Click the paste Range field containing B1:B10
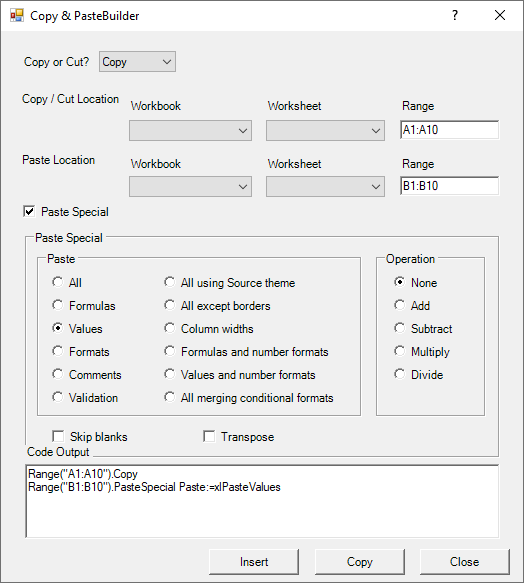Screen dimensions: 524x583 pyautogui.click(x=450, y=186)
